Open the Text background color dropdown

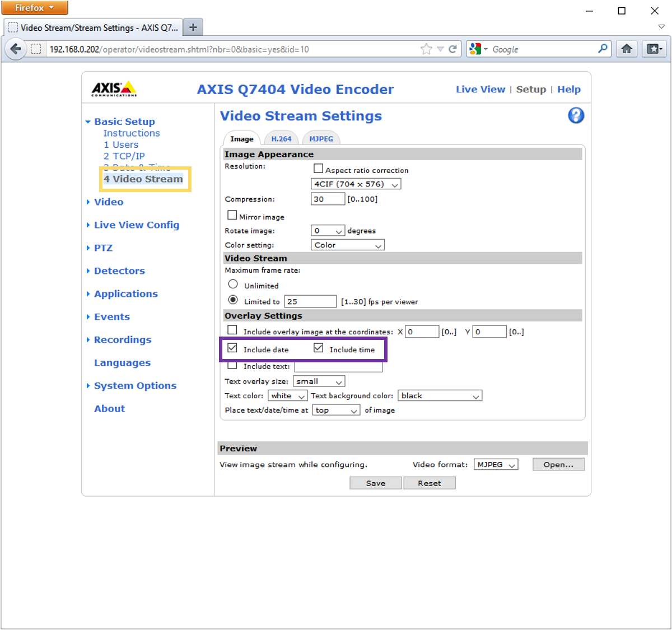tap(440, 396)
